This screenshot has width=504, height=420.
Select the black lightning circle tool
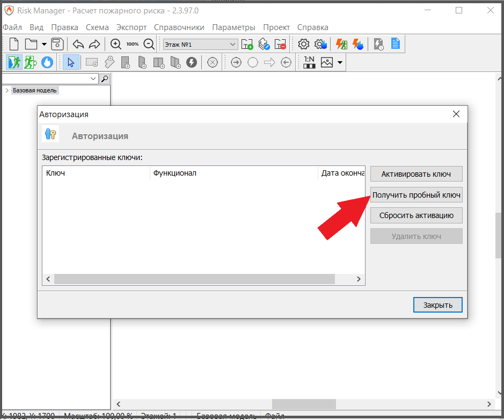(x=192, y=62)
